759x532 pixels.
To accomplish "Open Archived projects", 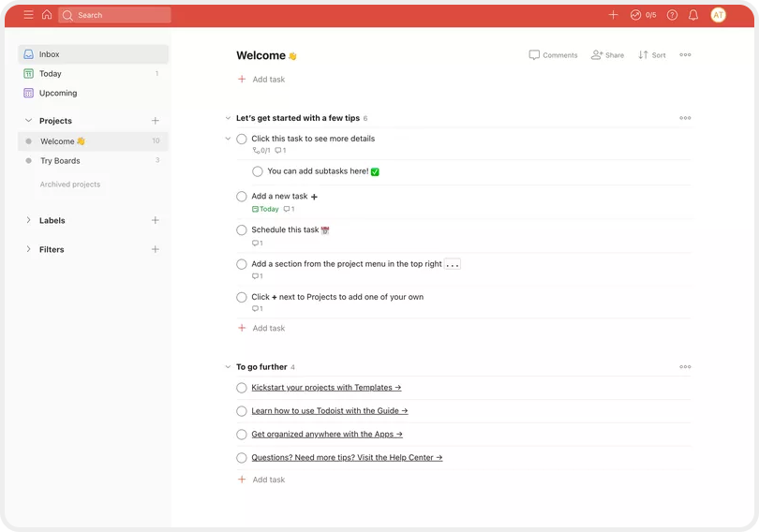I will click(70, 185).
